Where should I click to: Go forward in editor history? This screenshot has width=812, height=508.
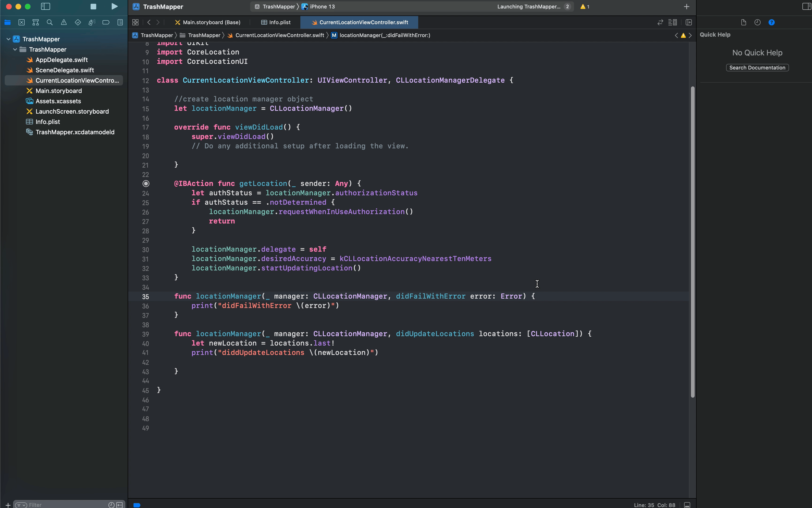[x=158, y=22]
